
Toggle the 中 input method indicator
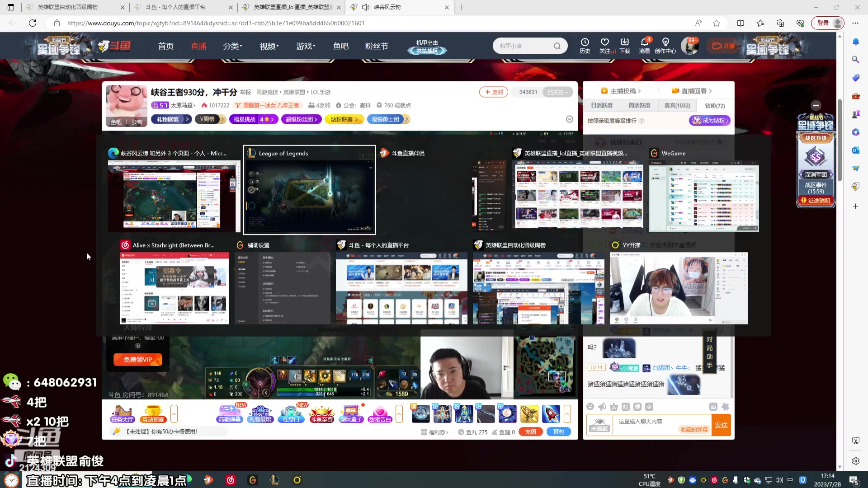point(790,480)
